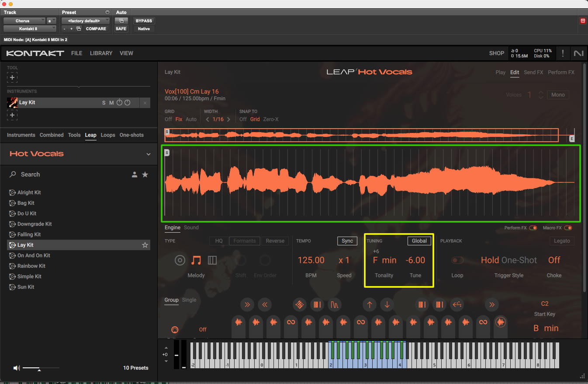
Task: Click the shift samples down arrow icon
Action: pos(387,305)
